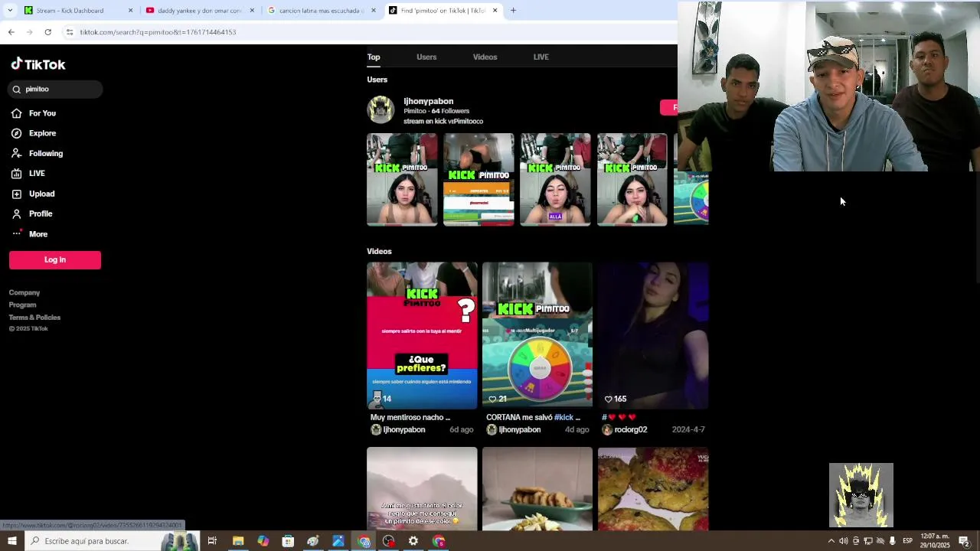
Task: Open the Company footer link
Action: pos(24,292)
